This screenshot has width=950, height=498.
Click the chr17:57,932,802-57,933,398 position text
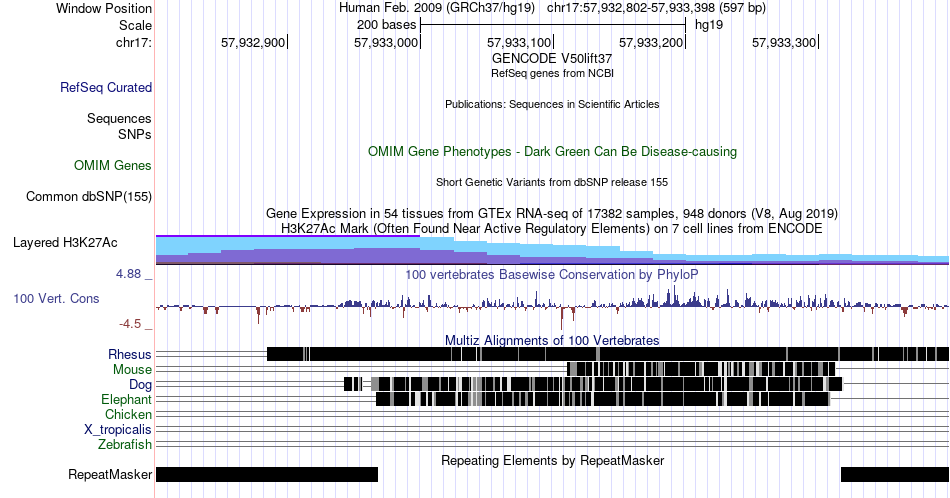[656, 8]
